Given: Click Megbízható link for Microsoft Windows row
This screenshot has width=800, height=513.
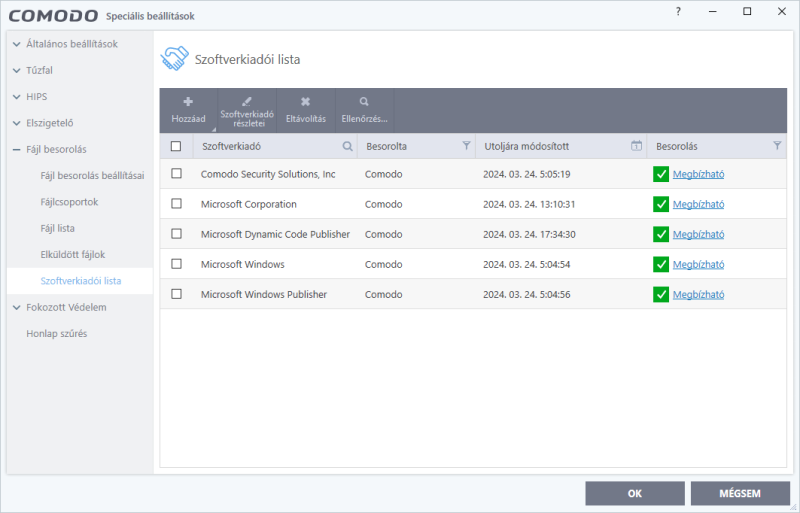Looking at the screenshot, I should [x=698, y=264].
